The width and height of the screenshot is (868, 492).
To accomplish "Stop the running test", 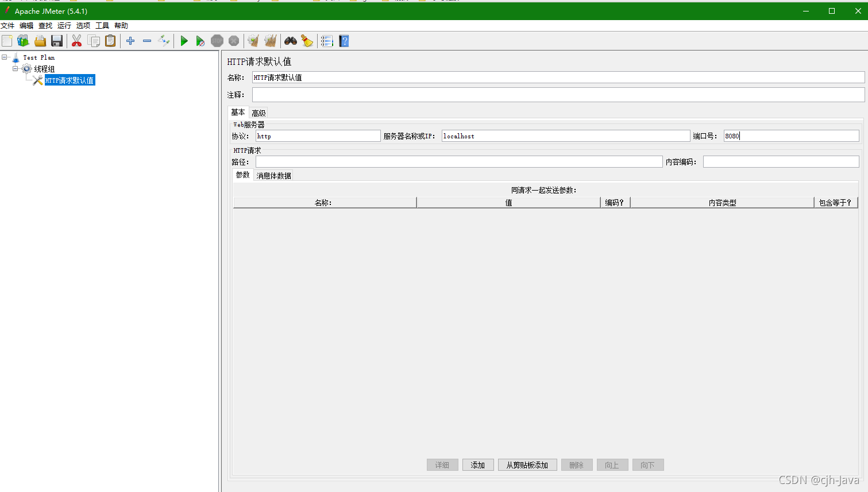I will (217, 41).
